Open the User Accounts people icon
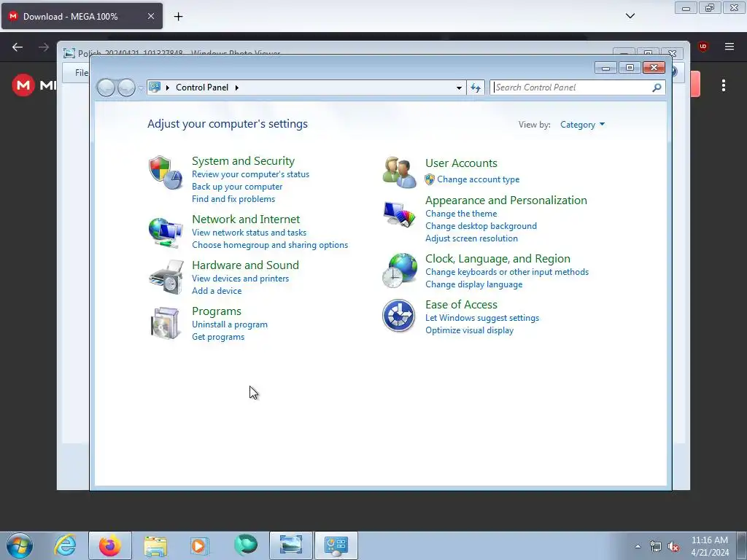This screenshot has height=560, width=747. click(399, 172)
